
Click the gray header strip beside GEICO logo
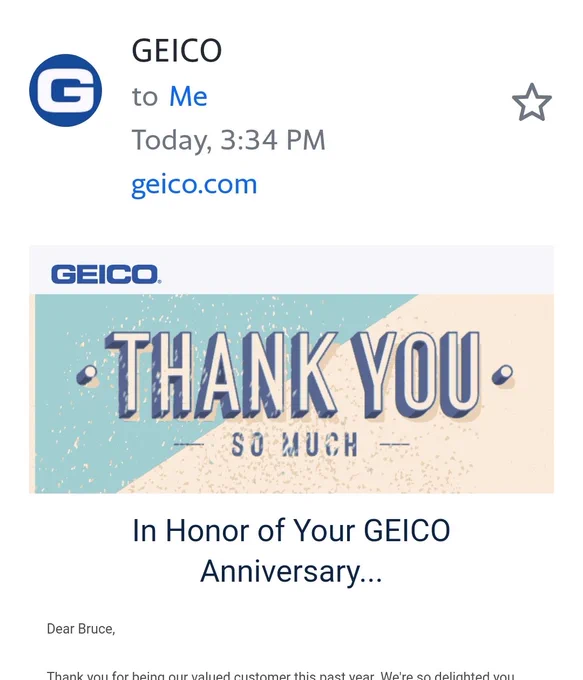coord(358,270)
